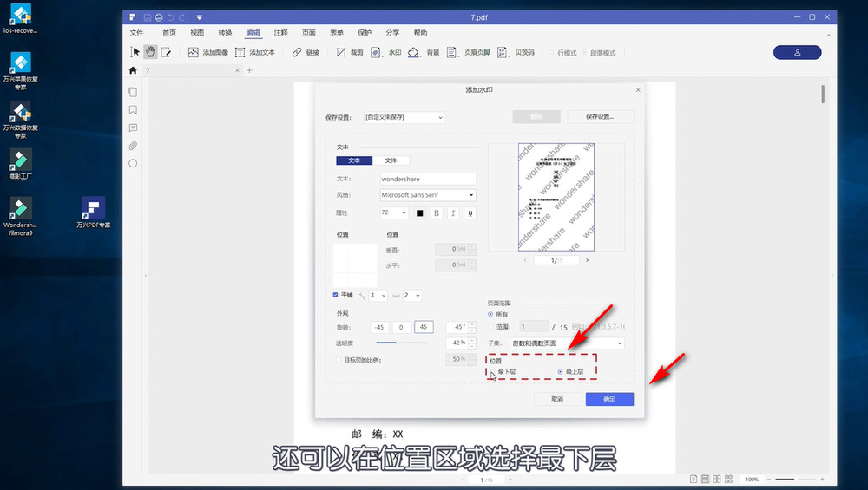Switch to the 转换 convert tab
This screenshot has height=490, width=868.
pyautogui.click(x=225, y=33)
